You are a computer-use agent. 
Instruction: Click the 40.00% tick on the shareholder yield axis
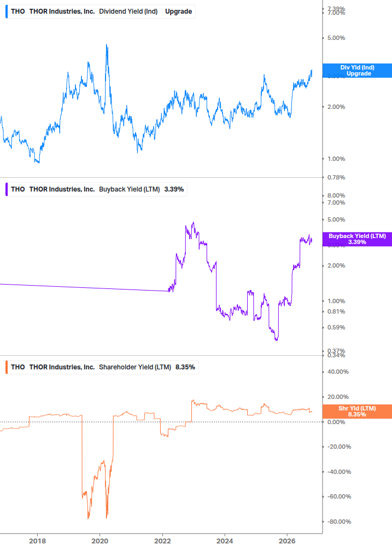(338, 372)
